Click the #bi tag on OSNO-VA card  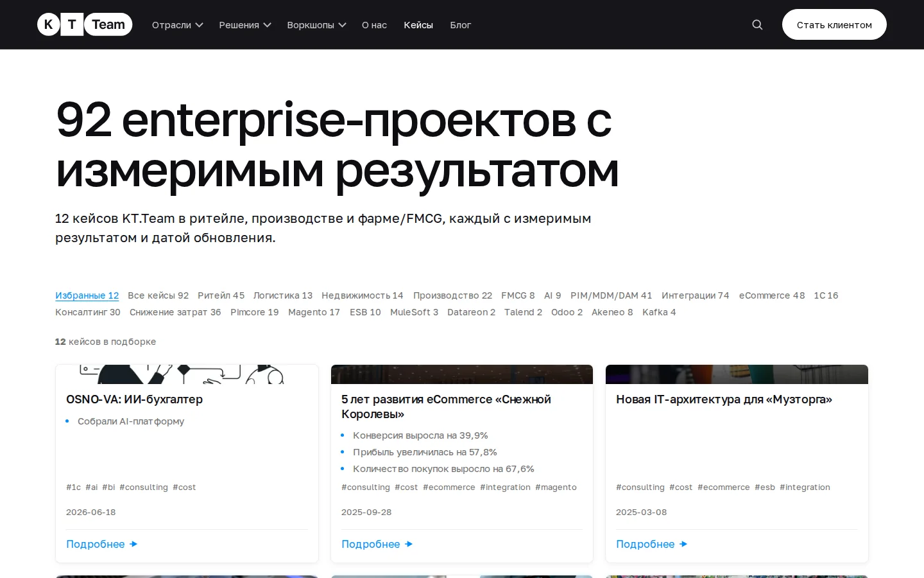[108, 487]
